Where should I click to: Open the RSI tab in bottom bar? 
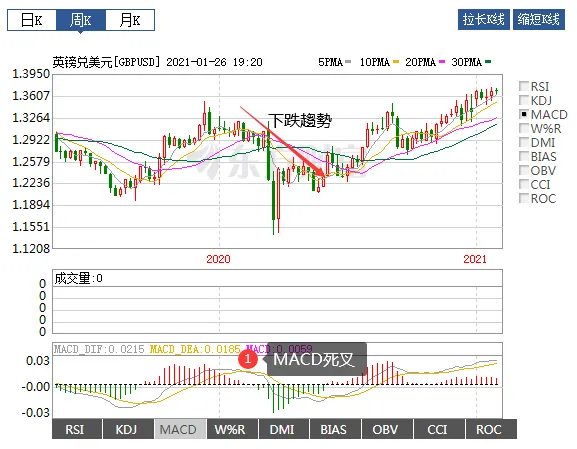click(x=77, y=429)
